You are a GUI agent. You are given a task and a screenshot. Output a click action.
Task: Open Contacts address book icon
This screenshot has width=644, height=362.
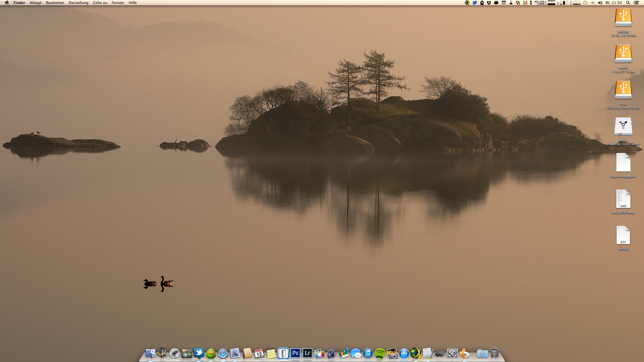[247, 353]
